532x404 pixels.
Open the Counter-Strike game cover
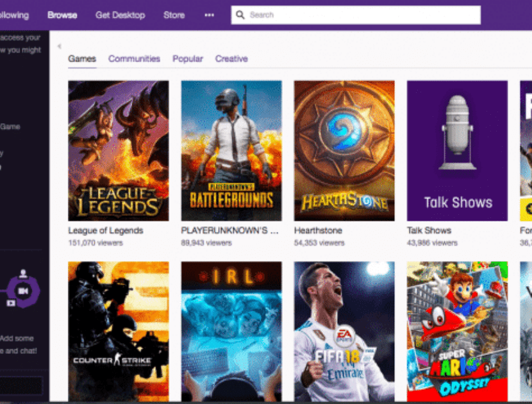(x=119, y=331)
